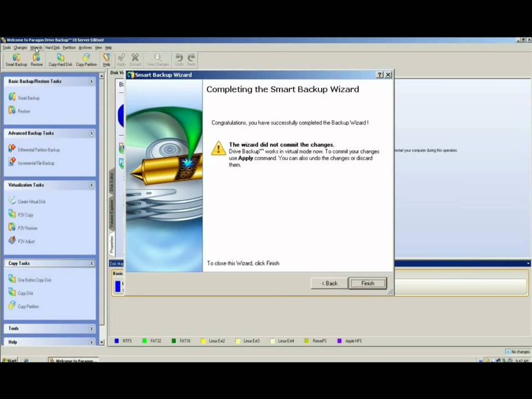Click the NTFS blue legend swatch

117,341
